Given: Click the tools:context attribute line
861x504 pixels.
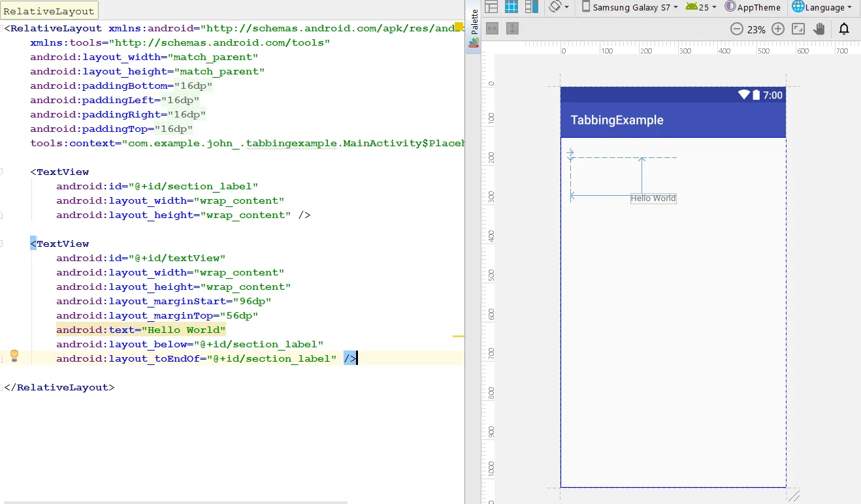Looking at the screenshot, I should pyautogui.click(x=247, y=143).
